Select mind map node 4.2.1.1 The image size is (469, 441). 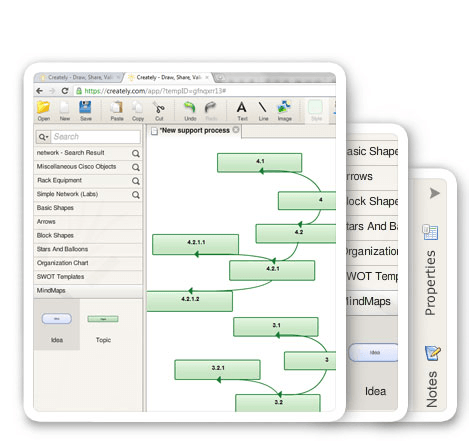pos(196,244)
